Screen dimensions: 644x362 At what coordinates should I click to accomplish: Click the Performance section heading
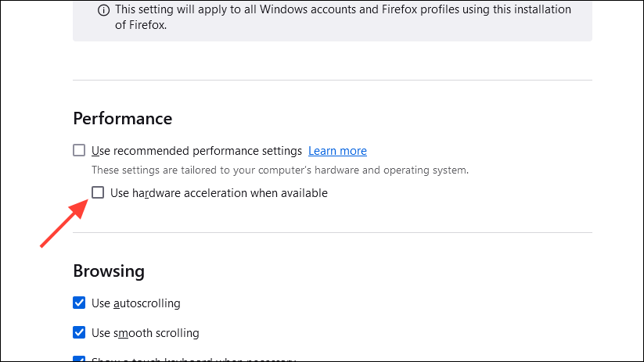coord(122,119)
